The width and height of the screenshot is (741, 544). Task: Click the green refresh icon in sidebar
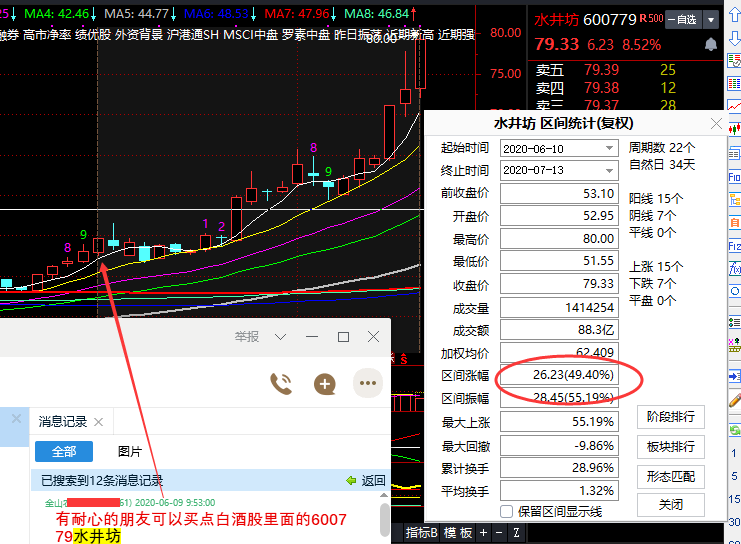tap(734, 430)
